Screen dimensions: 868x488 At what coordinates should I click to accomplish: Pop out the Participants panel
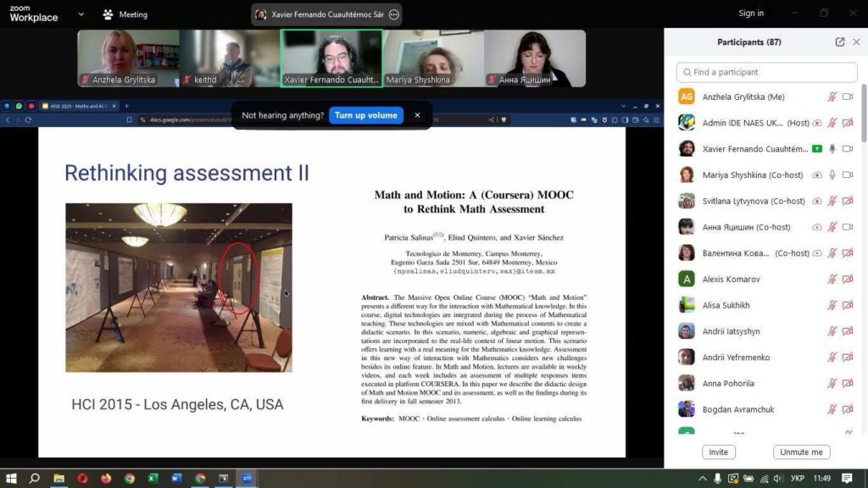[x=840, y=42]
